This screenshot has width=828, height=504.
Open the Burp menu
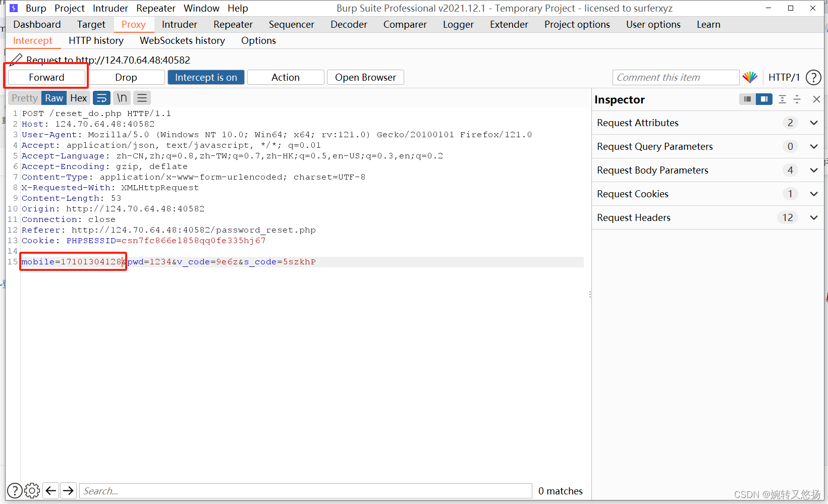[36, 8]
